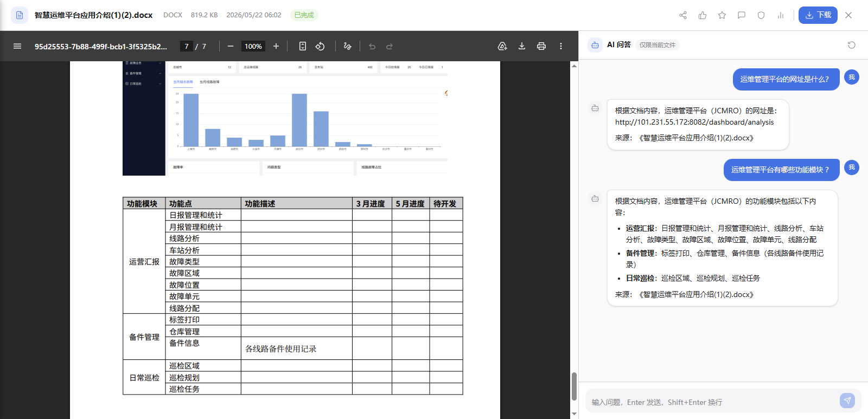
Task: Click the second answer's source document reference
Action: (x=696, y=294)
